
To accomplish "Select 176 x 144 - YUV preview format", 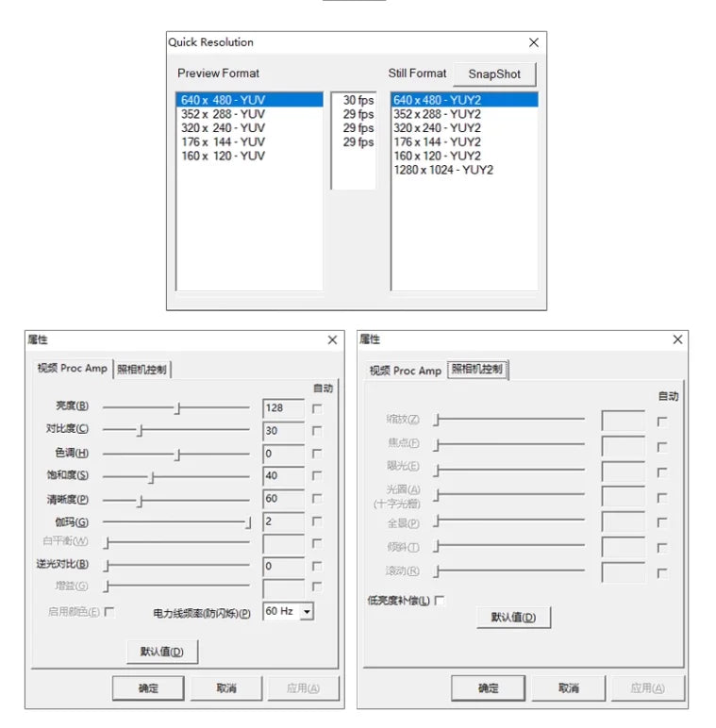I will pyautogui.click(x=250, y=141).
